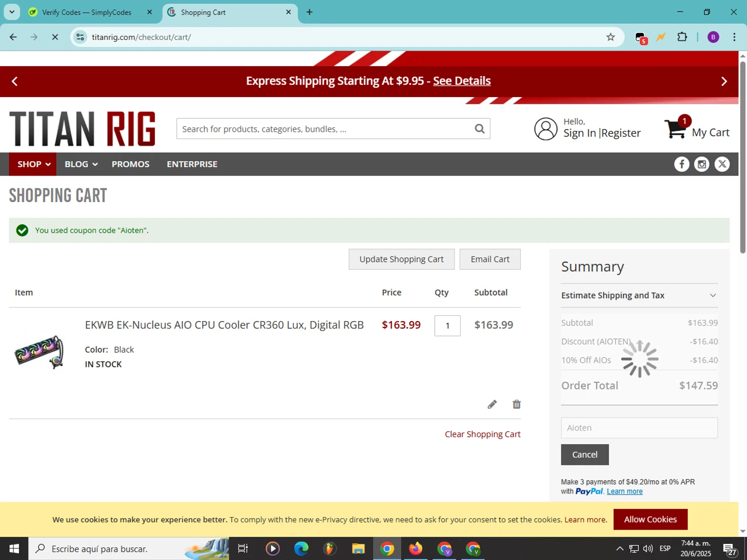Open Titan Rig X (Twitter) icon

coord(722,164)
